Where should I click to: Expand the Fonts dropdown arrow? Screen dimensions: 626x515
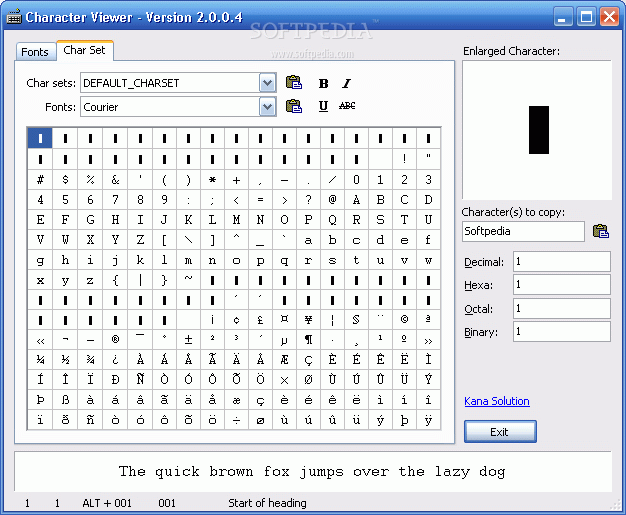click(x=267, y=107)
